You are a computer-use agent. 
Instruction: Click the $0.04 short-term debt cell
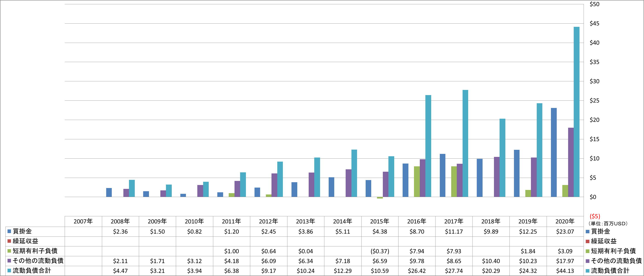(x=305, y=251)
